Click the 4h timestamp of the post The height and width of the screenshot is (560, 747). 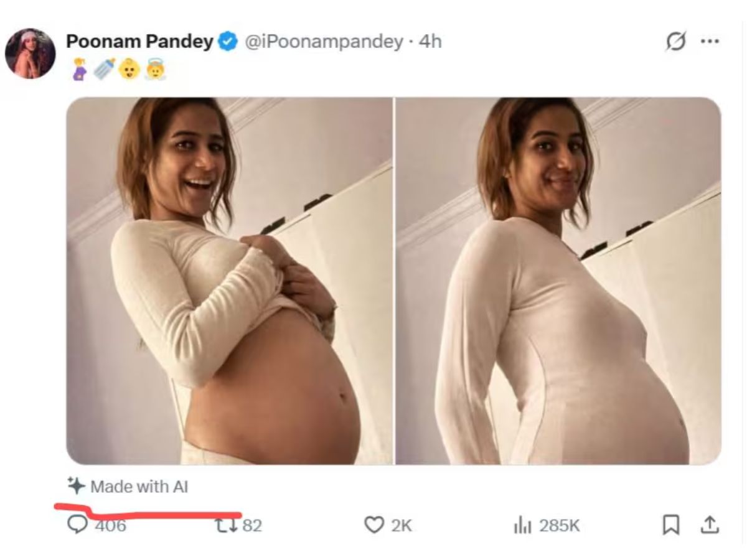tap(430, 42)
